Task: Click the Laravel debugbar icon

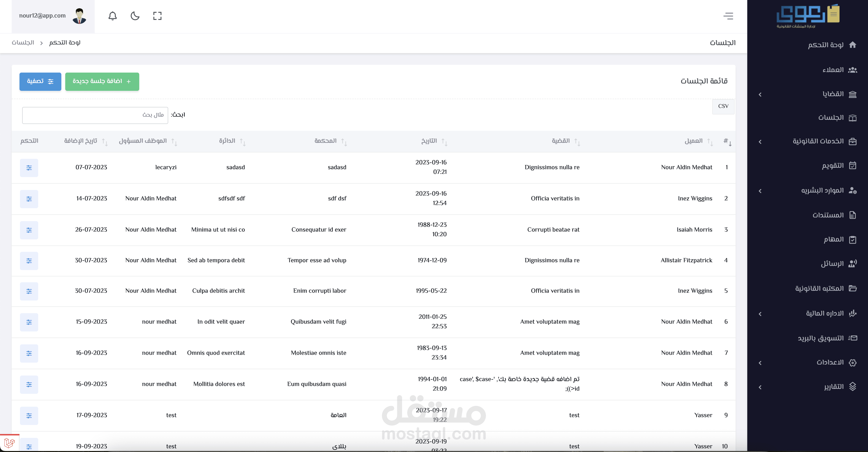Action: [x=9, y=443]
